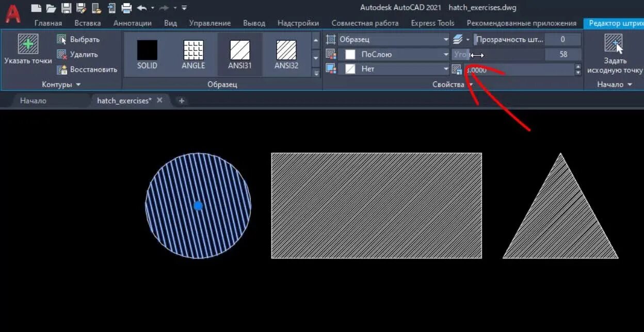Select the Редактор штриховки tab
Image resolution: width=644 pixels, height=332 pixels.
(x=614, y=23)
